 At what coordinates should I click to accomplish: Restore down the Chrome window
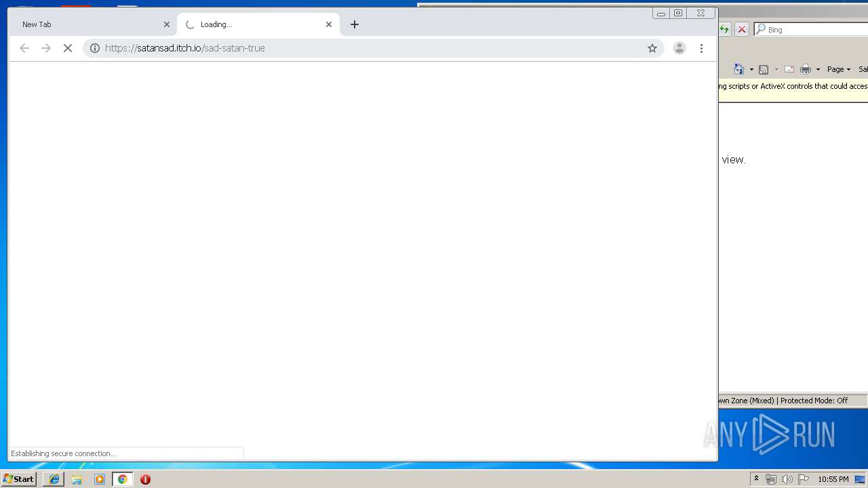click(678, 13)
